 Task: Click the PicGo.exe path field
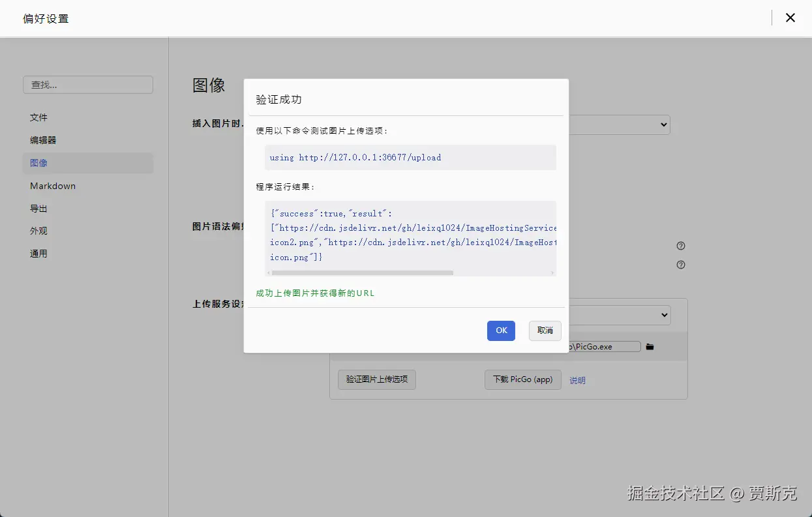coord(605,347)
